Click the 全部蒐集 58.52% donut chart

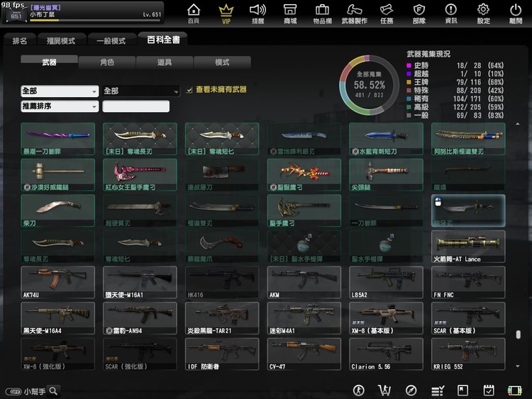click(369, 85)
